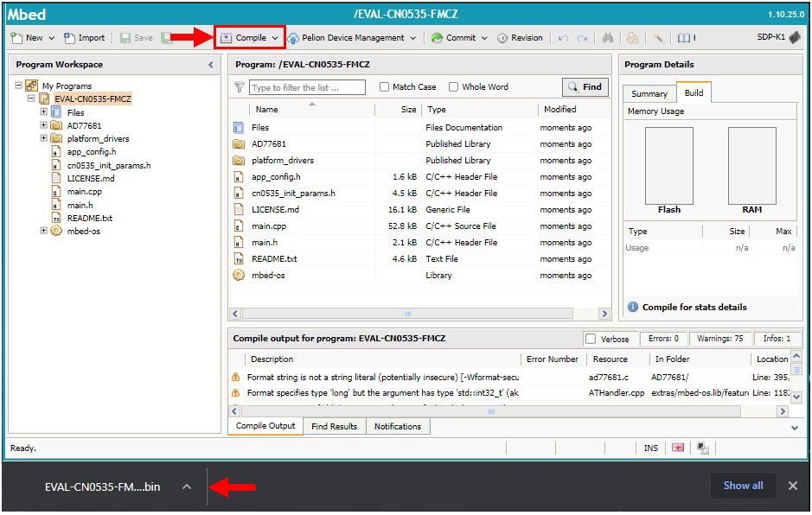Switch to the Build tab

point(694,92)
